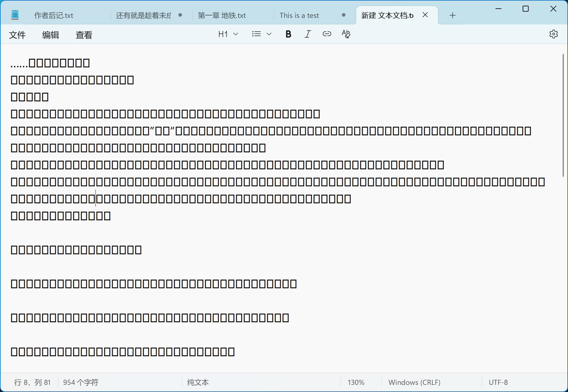Insert a link with the link icon
568x392 pixels.
[327, 34]
